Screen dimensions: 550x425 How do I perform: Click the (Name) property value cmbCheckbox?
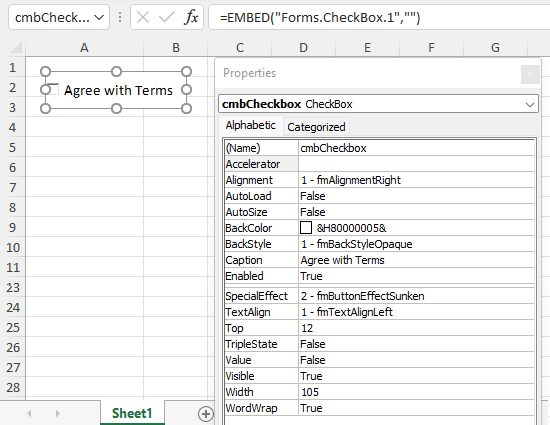416,148
